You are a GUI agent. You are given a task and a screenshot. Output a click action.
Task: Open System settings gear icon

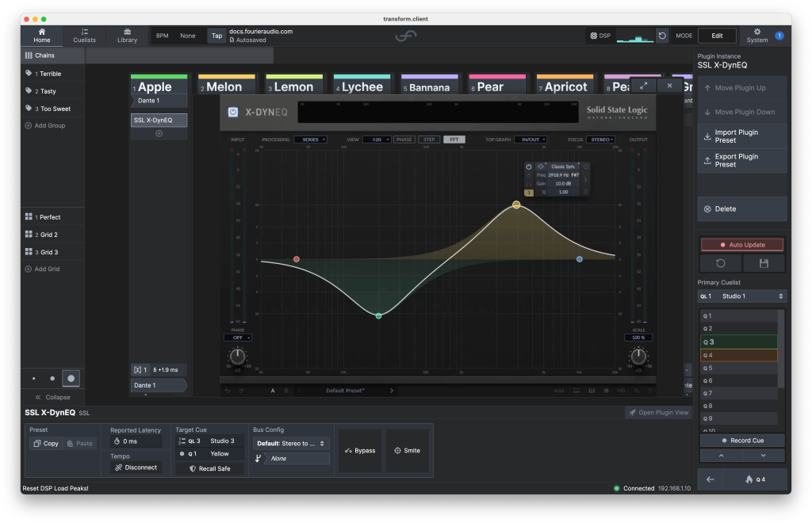tap(756, 36)
